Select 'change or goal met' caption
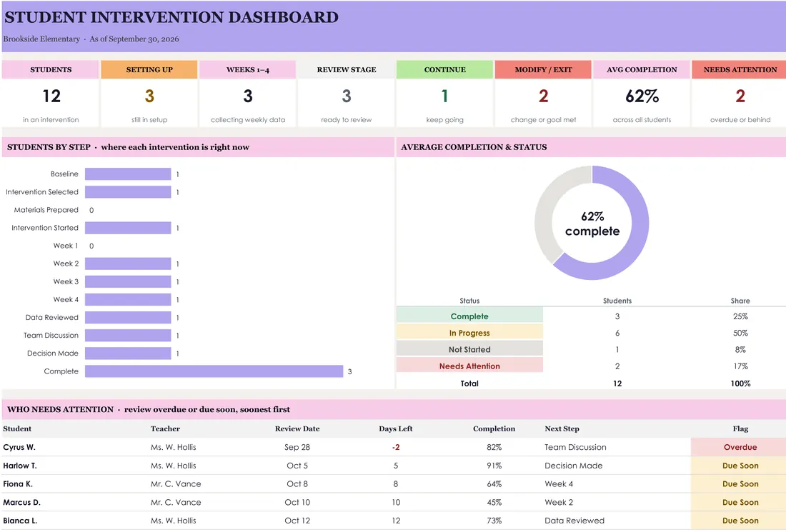 pos(543,120)
